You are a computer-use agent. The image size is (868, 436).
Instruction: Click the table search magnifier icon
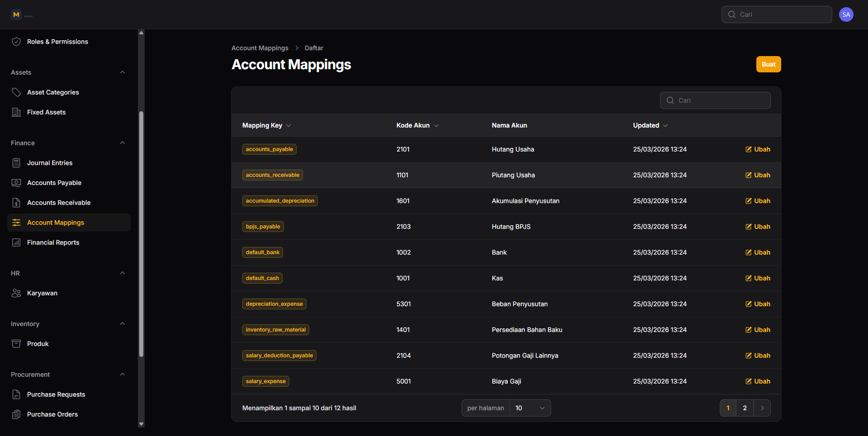click(670, 100)
